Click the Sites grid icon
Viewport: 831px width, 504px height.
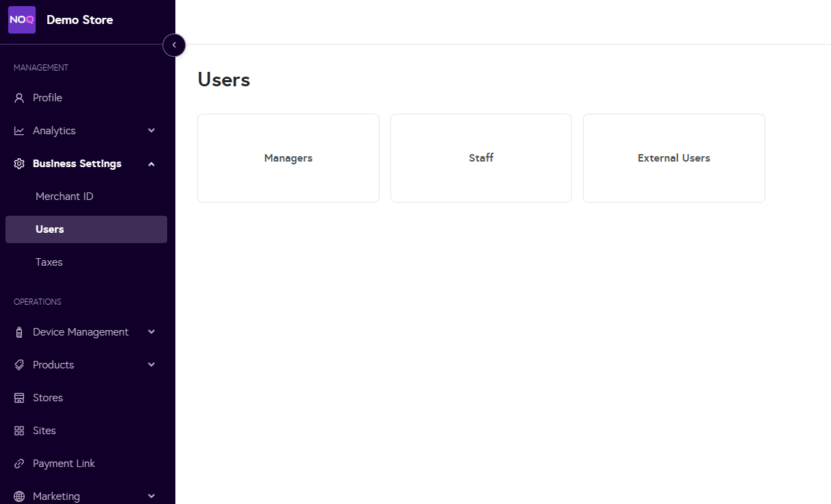tap(19, 431)
